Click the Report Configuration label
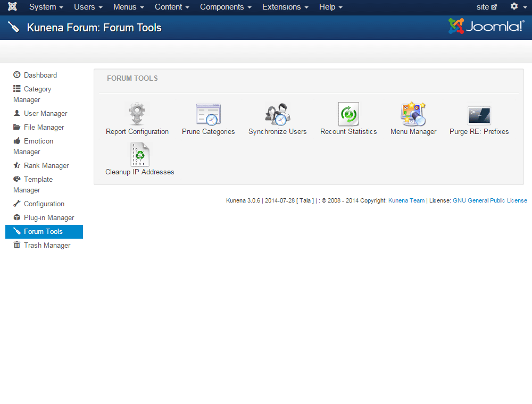The width and height of the screenshot is (532, 404). (137, 131)
